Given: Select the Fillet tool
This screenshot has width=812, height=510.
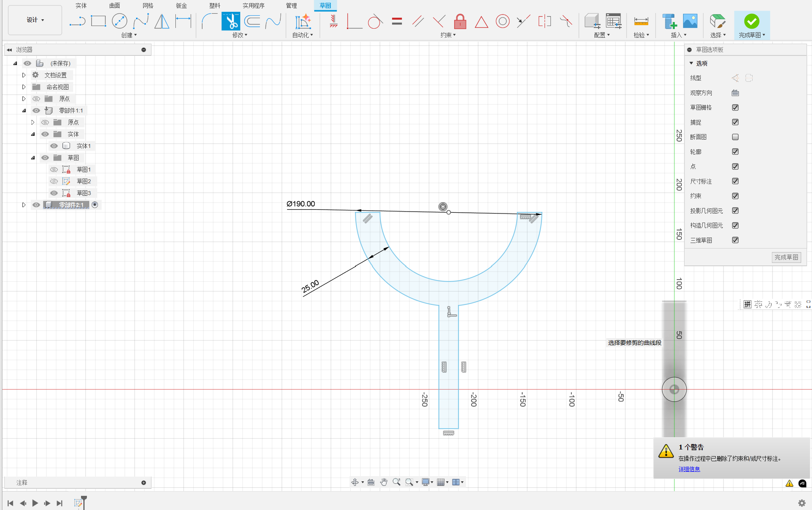Looking at the screenshot, I should coord(210,21).
